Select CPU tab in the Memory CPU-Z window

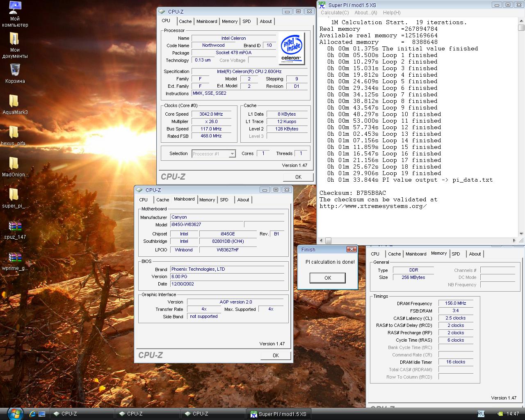[x=375, y=254]
